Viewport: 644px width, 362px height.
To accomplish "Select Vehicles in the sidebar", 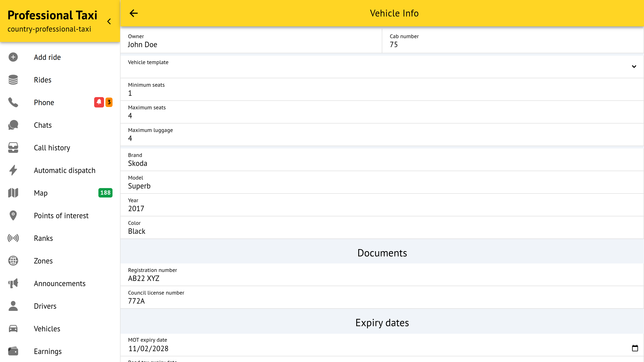I will [47, 329].
